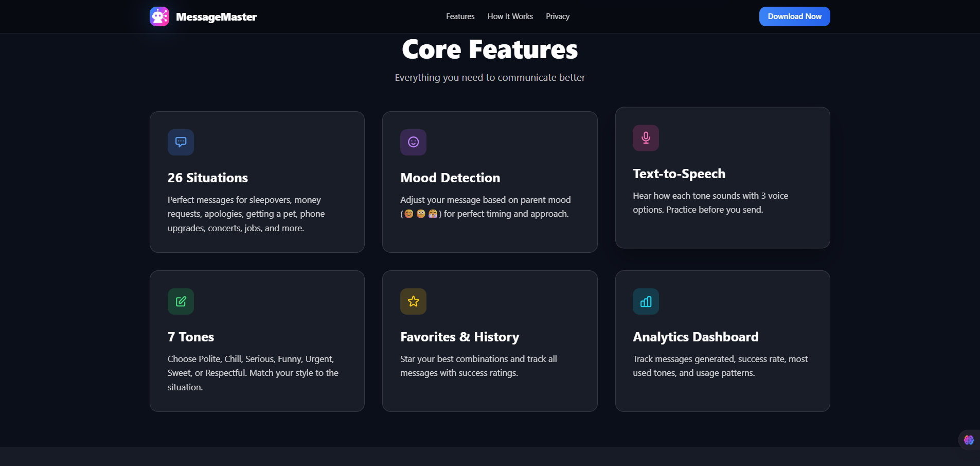Click the Core Features page heading
Viewport: 980px width, 466px height.
(x=490, y=50)
